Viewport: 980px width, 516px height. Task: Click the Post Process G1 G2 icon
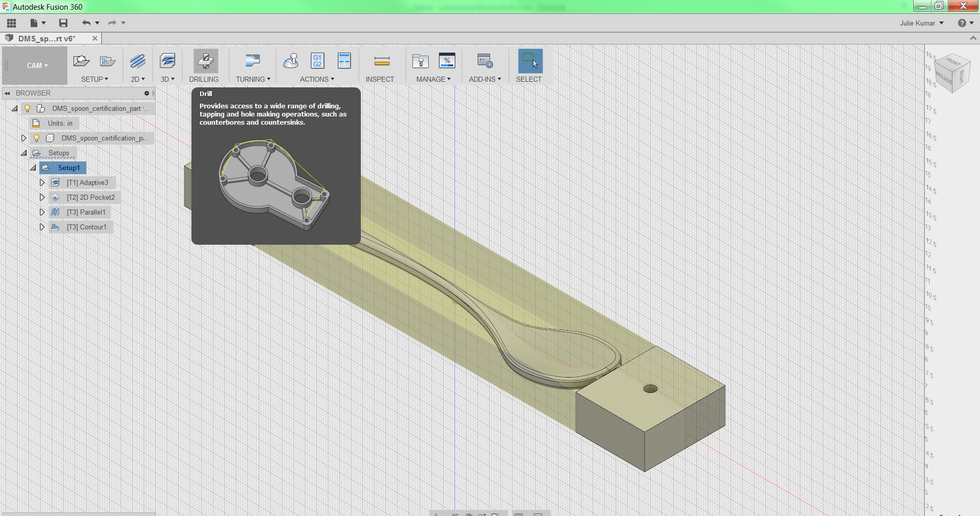(317, 61)
